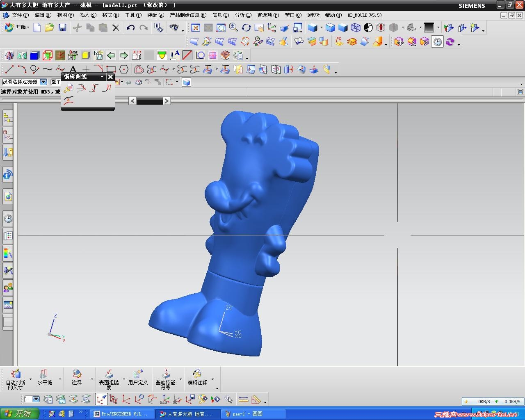Screen dimensions: 525x420
Task: Click the Rotate WCS icon
Action: tap(139, 399)
